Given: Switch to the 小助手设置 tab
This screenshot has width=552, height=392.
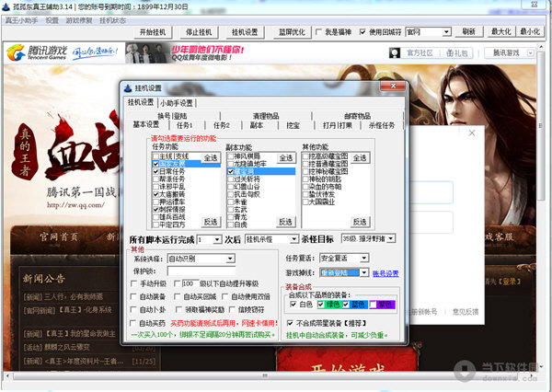Looking at the screenshot, I should point(177,103).
